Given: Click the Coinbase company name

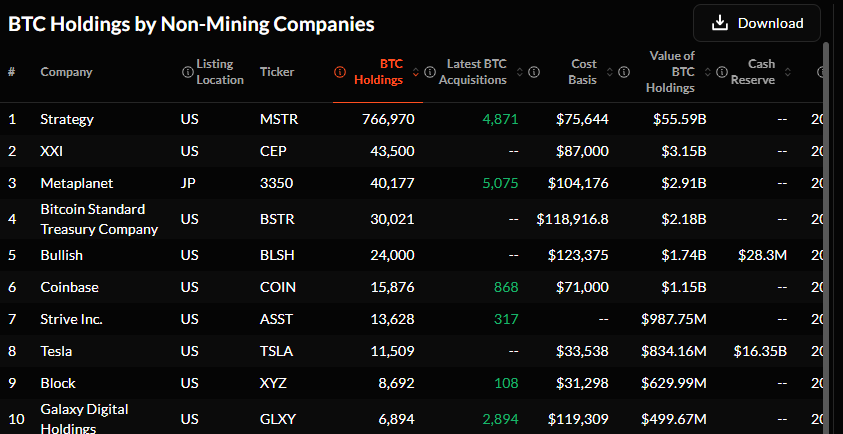Looking at the screenshot, I should [x=70, y=287].
